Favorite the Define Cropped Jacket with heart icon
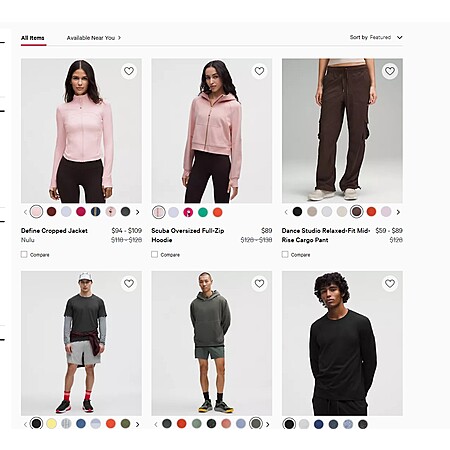Image resolution: width=450 pixels, height=450 pixels. click(x=129, y=71)
